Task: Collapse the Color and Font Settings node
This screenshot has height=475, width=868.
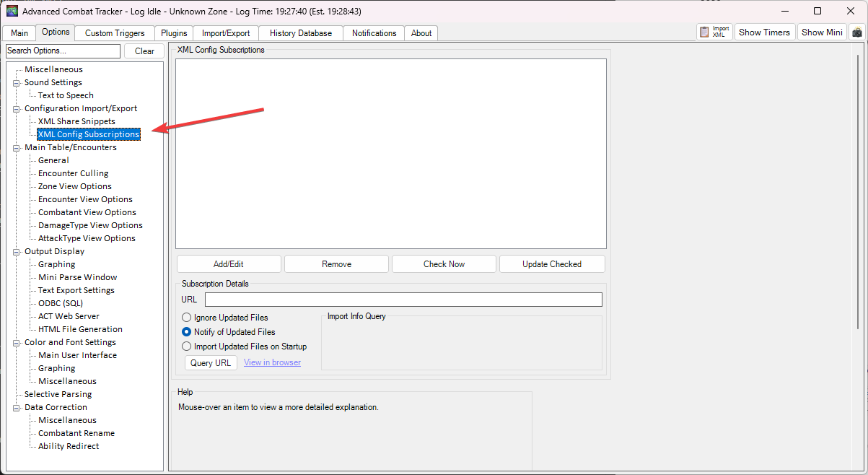Action: click(x=17, y=342)
